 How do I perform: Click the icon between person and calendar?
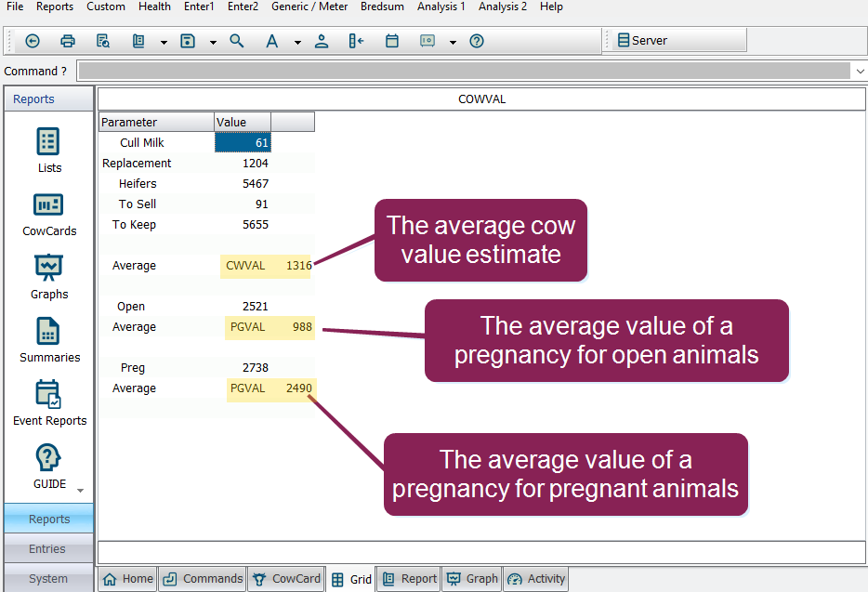click(x=357, y=41)
